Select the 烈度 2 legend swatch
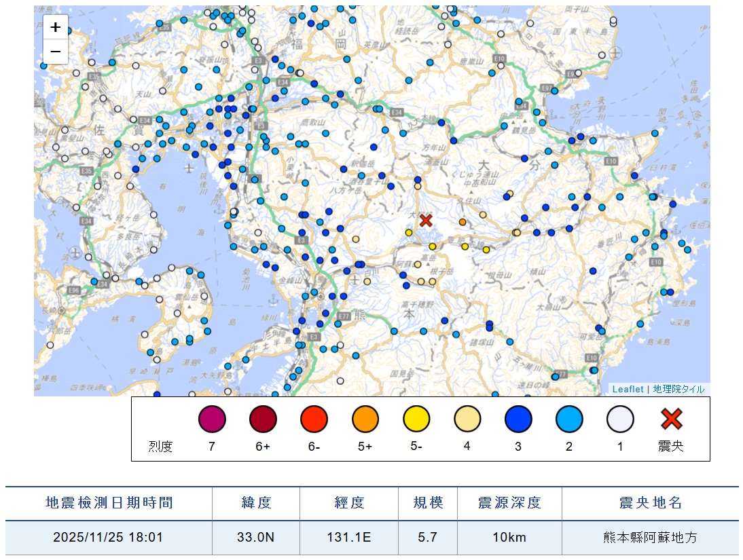 569,420
